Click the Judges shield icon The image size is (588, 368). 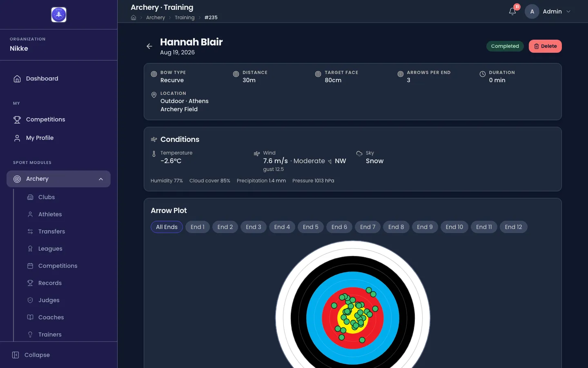[x=30, y=300]
